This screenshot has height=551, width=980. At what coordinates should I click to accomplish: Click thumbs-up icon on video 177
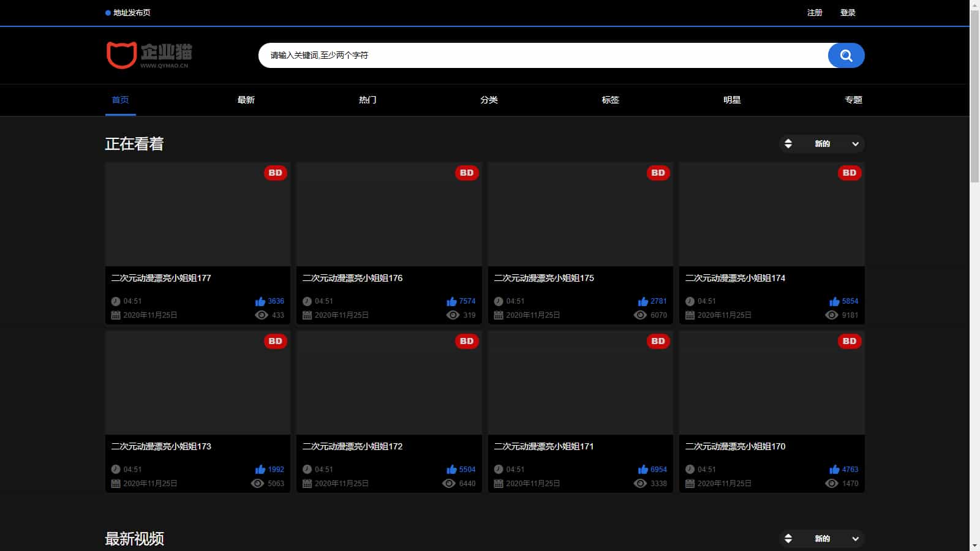coord(260,301)
